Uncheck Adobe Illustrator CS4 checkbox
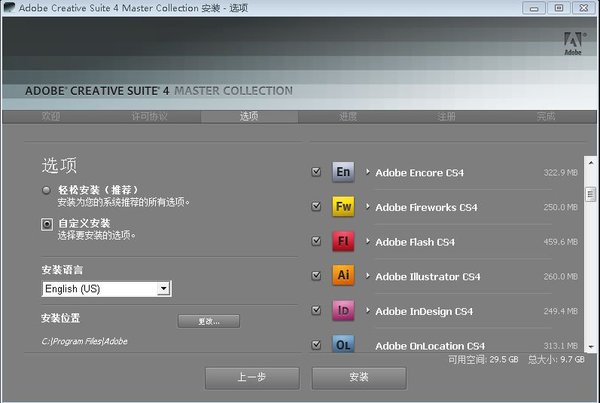This screenshot has width=600, height=403. [x=316, y=276]
